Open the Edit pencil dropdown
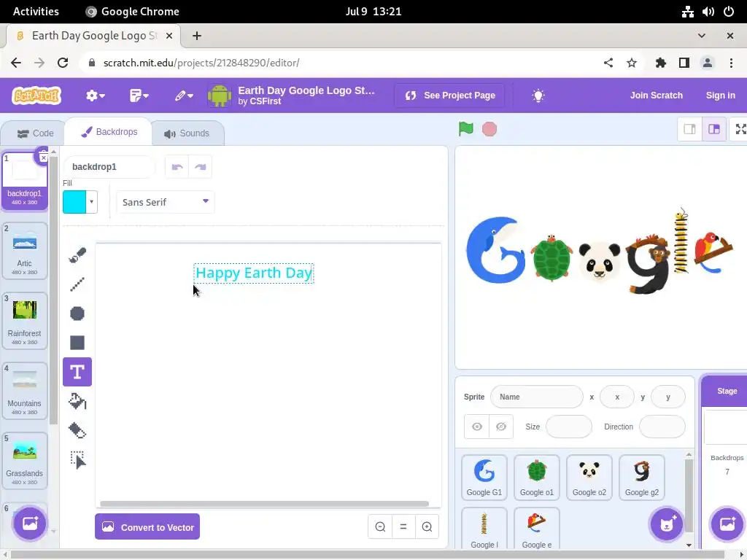This screenshot has width=747, height=560. click(183, 96)
